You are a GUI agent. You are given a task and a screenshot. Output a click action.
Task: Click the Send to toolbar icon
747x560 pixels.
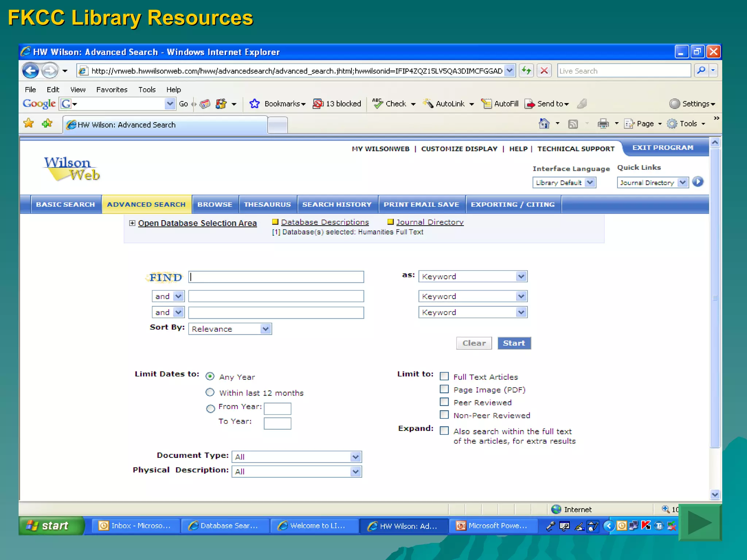coord(530,104)
